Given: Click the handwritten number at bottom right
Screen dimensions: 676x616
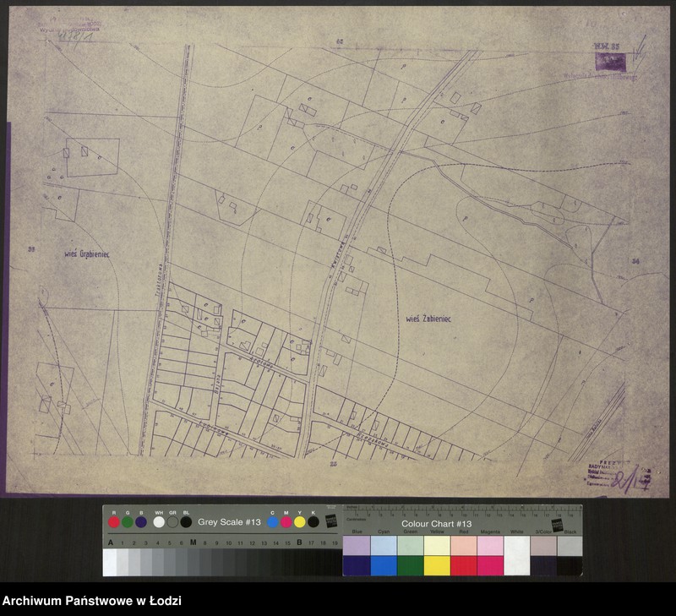Looking at the screenshot, I should (x=629, y=481).
